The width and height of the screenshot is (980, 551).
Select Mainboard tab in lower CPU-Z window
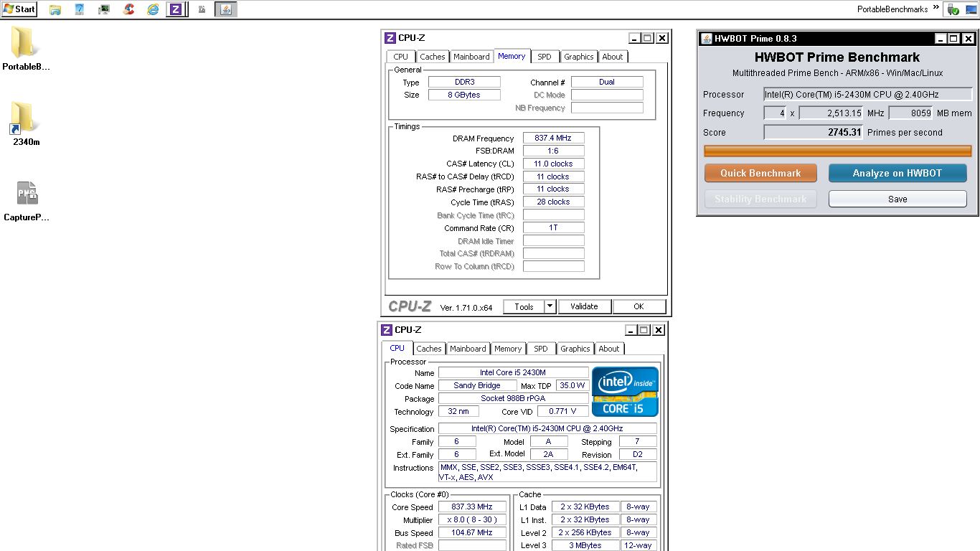tap(468, 349)
